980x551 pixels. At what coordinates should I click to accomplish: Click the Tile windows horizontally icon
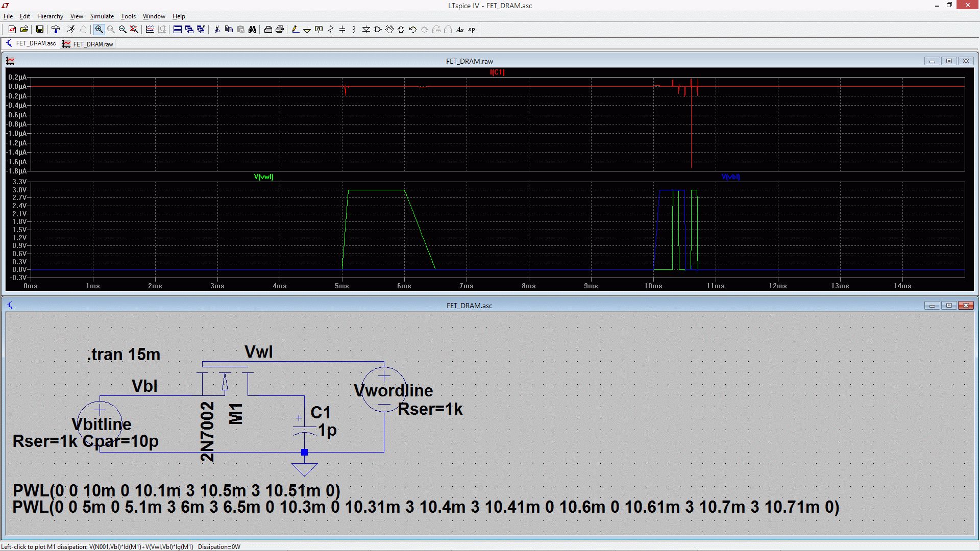(x=178, y=30)
